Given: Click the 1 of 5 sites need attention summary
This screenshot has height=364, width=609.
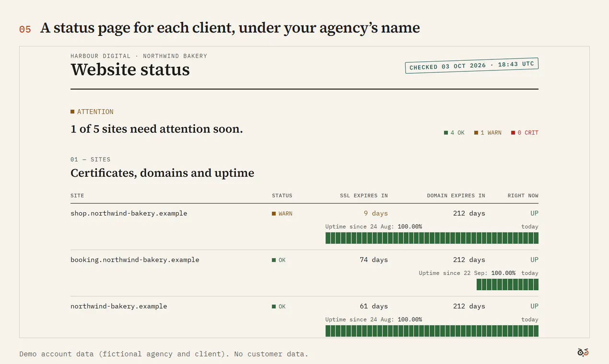Looking at the screenshot, I should click(157, 129).
